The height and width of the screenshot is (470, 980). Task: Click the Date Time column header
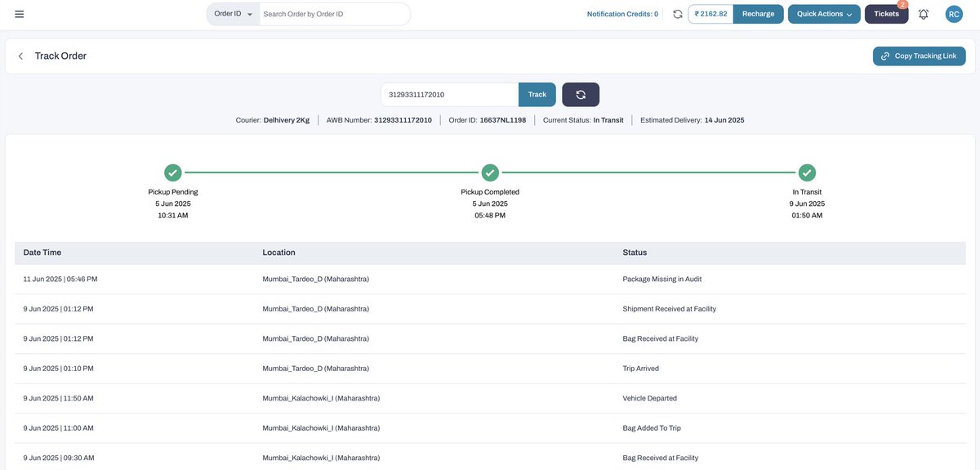tap(42, 253)
